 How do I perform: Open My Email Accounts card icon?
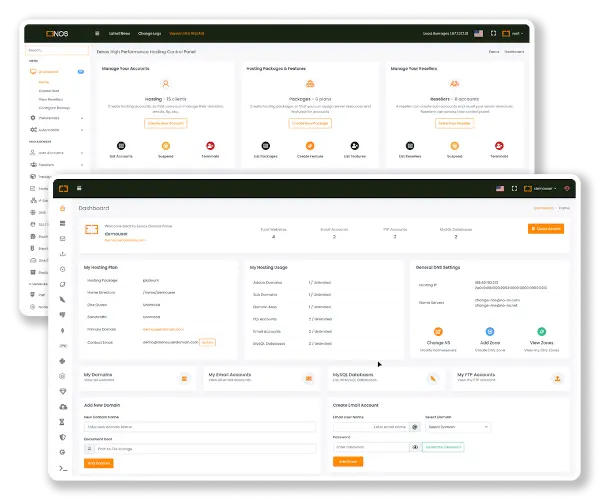click(309, 379)
